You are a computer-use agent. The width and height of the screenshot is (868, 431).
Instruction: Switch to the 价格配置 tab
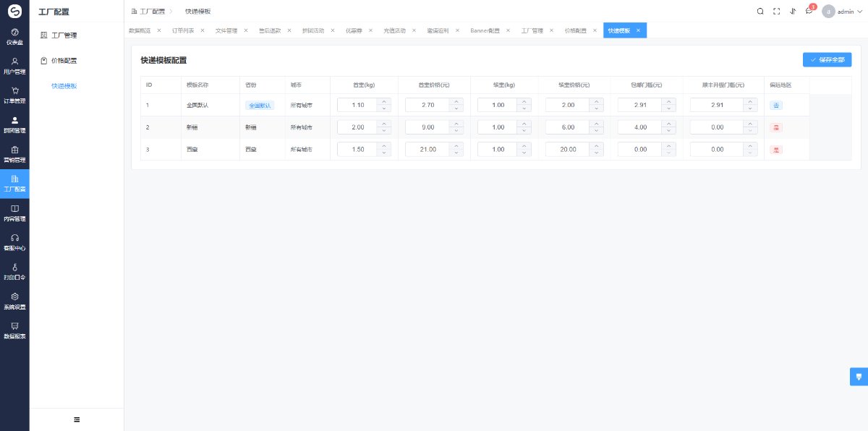tap(576, 30)
